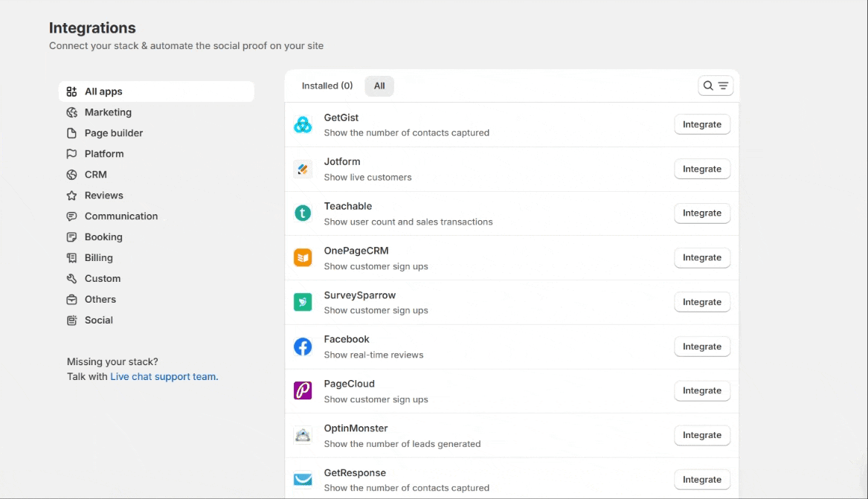
Task: Integrate the Facebook app
Action: 701,347
